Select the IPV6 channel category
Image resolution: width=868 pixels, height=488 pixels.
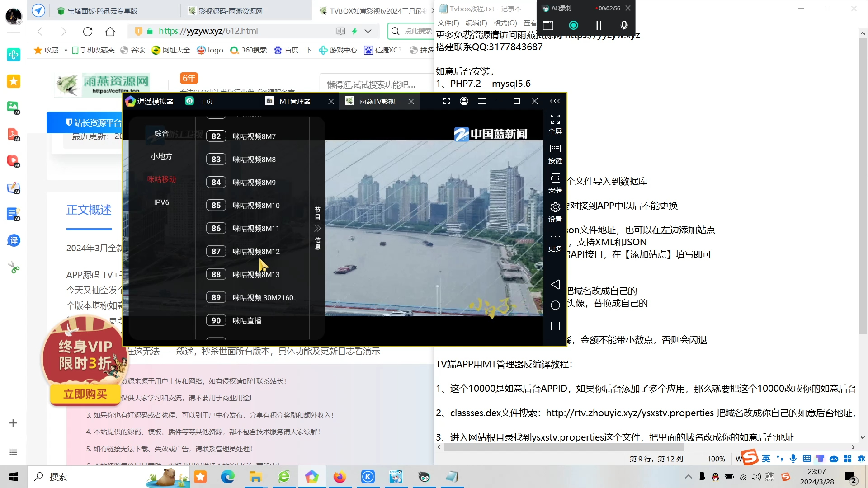pos(161,202)
